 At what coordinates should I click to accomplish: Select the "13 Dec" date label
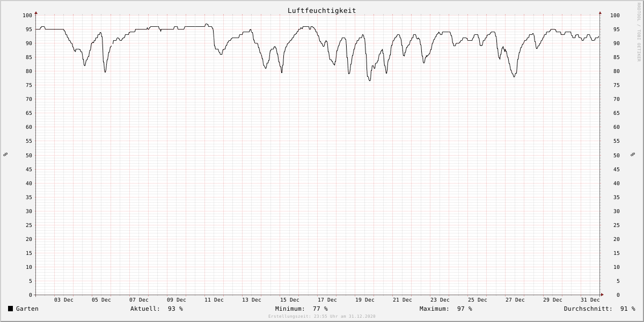252,300
